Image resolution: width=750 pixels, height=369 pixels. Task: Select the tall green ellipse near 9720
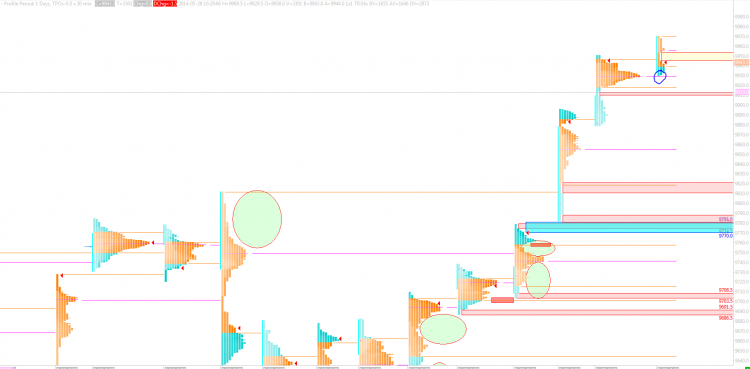(x=538, y=280)
